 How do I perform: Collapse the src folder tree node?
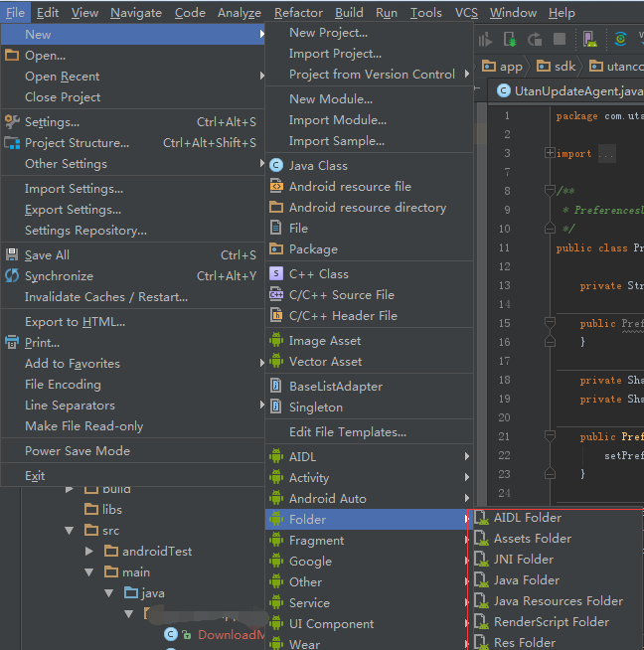click(x=70, y=531)
